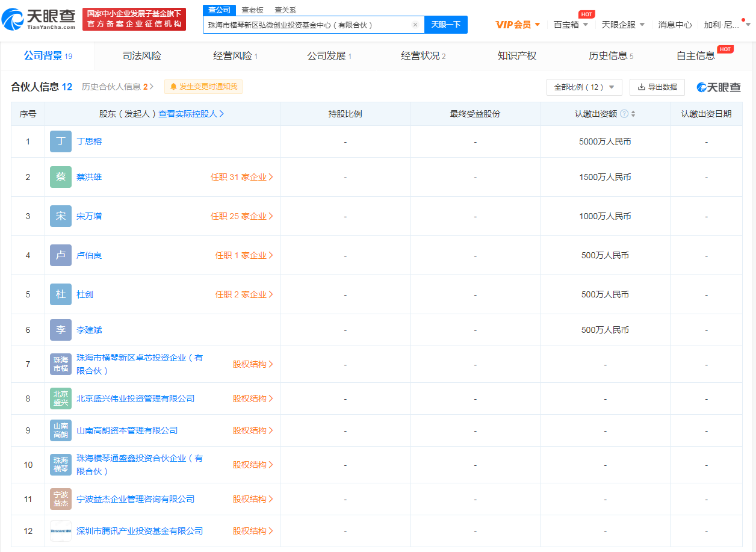Clear the search box with X icon
The width and height of the screenshot is (756, 552).
coord(415,25)
